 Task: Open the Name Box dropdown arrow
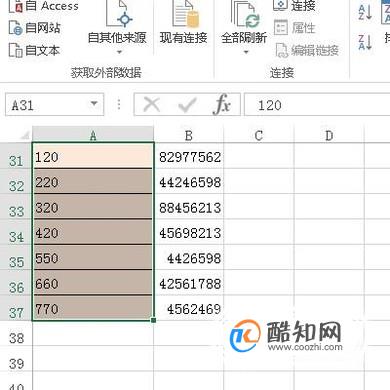pyautogui.click(x=94, y=104)
